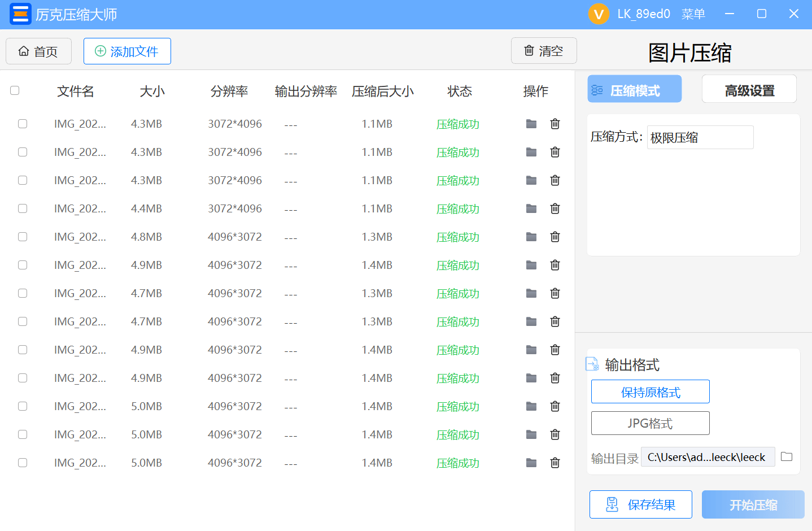Select JPG格式 output format
Image resolution: width=812 pixels, height=531 pixels.
[x=651, y=423]
